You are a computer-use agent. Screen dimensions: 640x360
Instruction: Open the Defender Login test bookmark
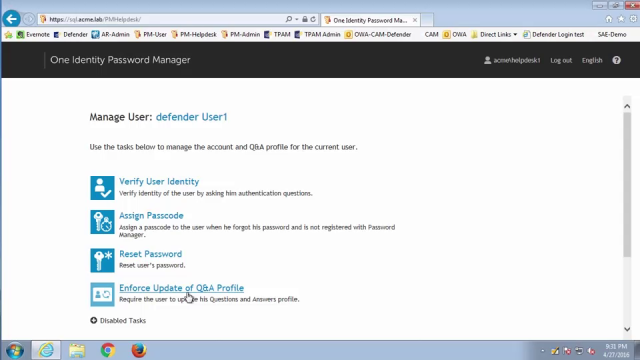coord(553,35)
